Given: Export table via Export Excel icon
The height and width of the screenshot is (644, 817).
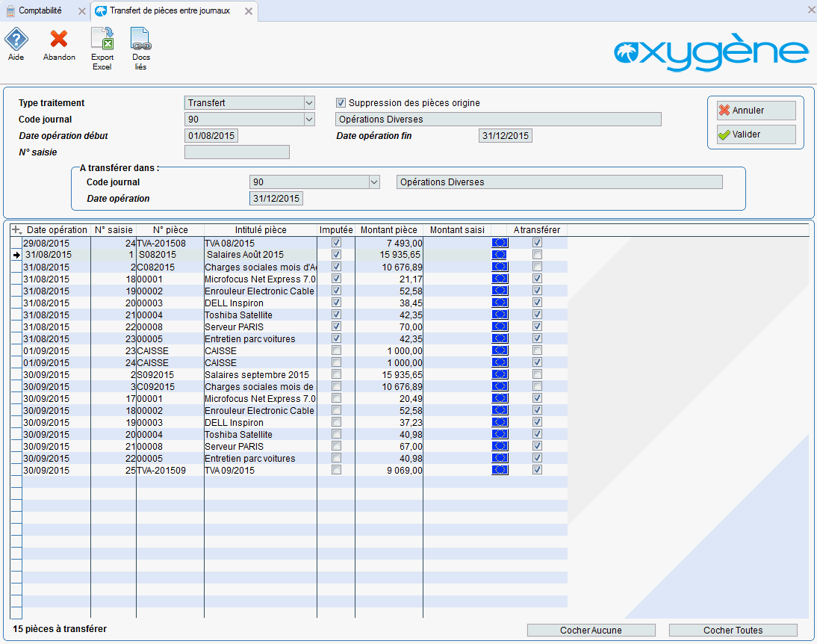Looking at the screenshot, I should (x=102, y=39).
